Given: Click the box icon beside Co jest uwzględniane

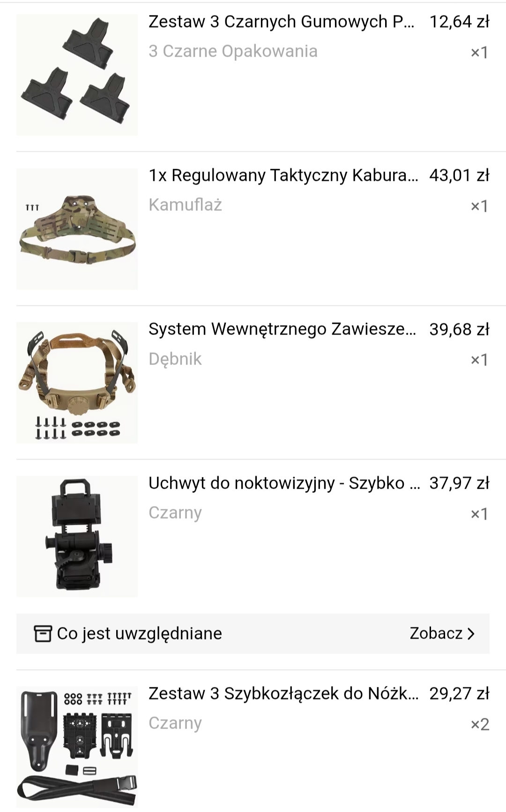Looking at the screenshot, I should pyautogui.click(x=43, y=633).
